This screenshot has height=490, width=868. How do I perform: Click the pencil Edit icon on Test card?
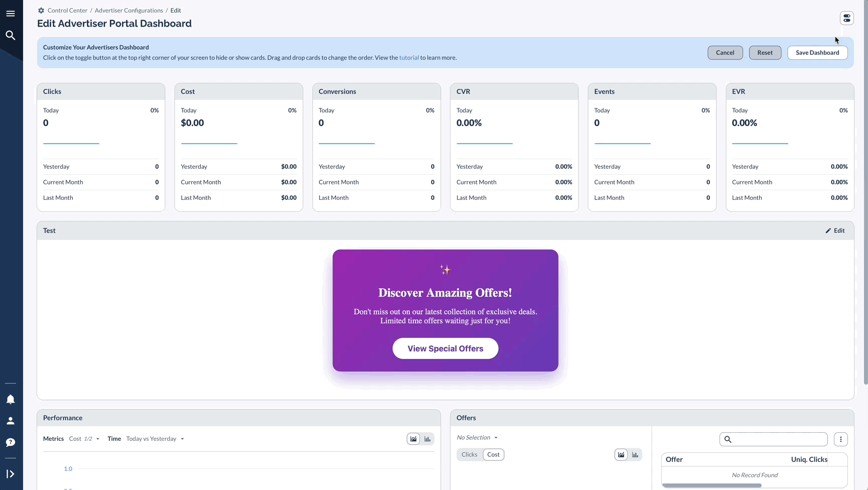click(x=828, y=231)
